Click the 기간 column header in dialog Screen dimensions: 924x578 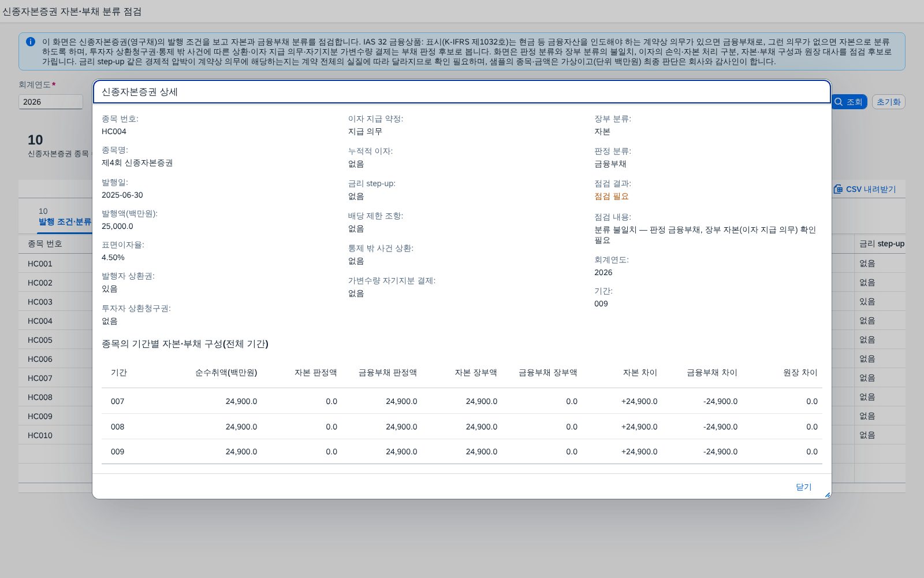(x=119, y=373)
